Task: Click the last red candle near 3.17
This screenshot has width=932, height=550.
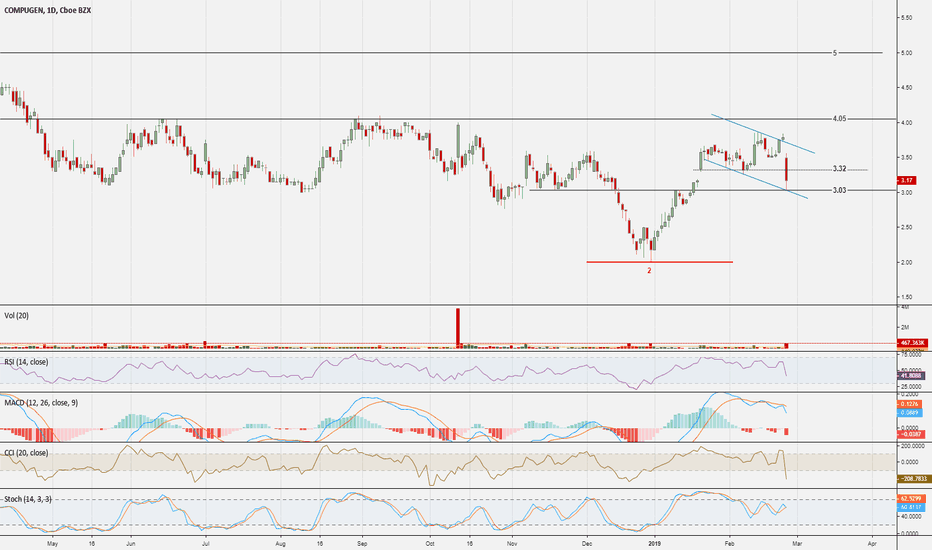Action: (x=786, y=170)
